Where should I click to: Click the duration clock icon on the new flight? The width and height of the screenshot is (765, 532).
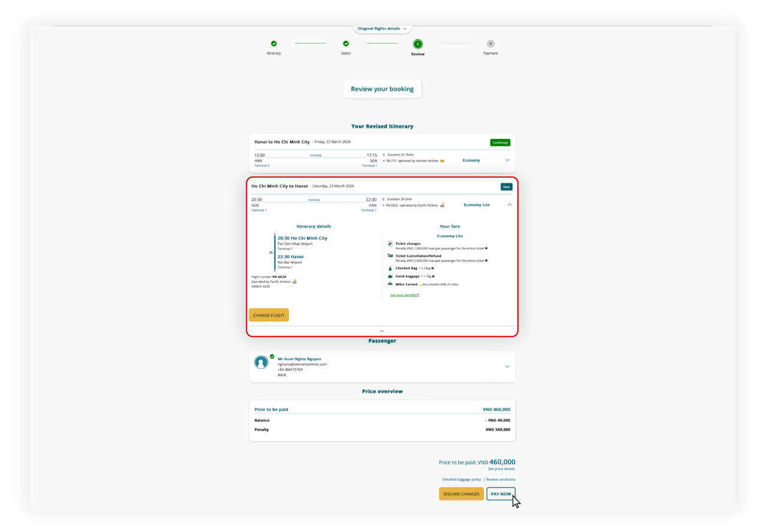click(x=382, y=199)
